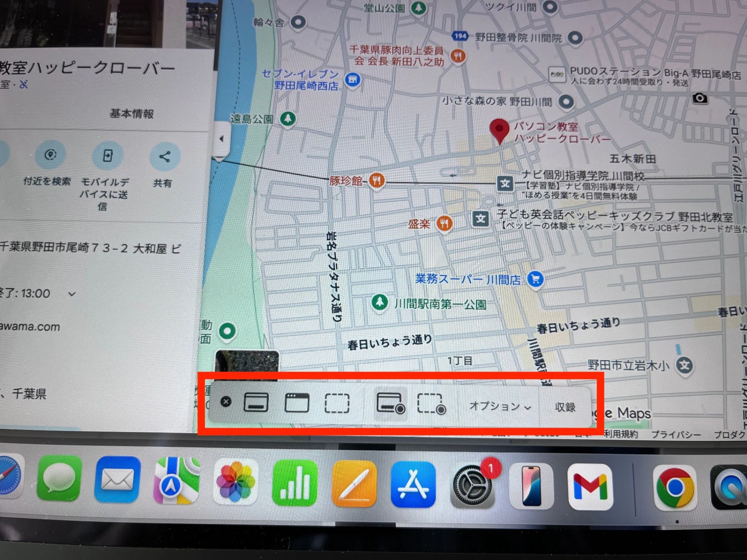Close the screenshot toolbar
This screenshot has width=747, height=560.
click(x=226, y=402)
